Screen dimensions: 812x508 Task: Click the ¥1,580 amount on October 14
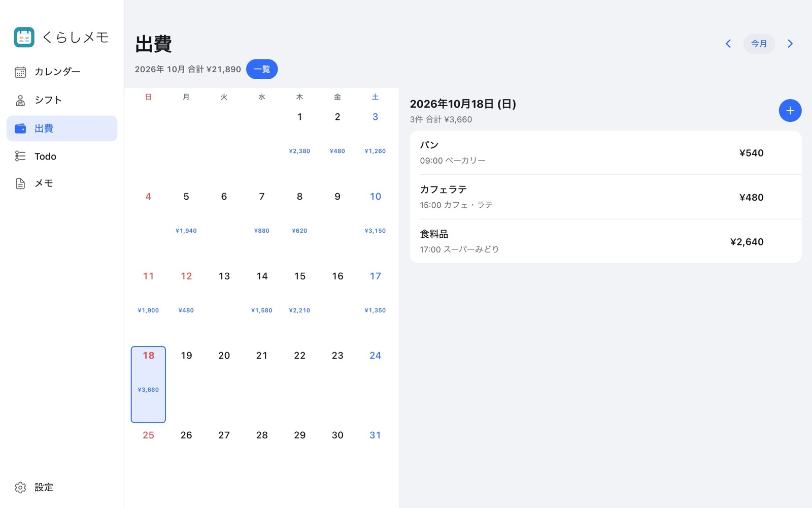click(x=262, y=310)
